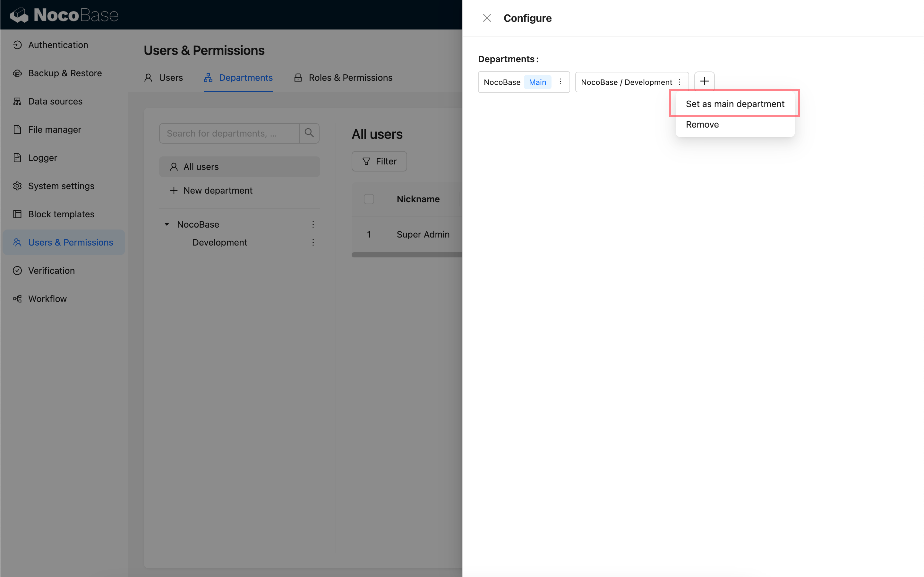Click the Search for departments field
924x577 pixels.
[229, 133]
